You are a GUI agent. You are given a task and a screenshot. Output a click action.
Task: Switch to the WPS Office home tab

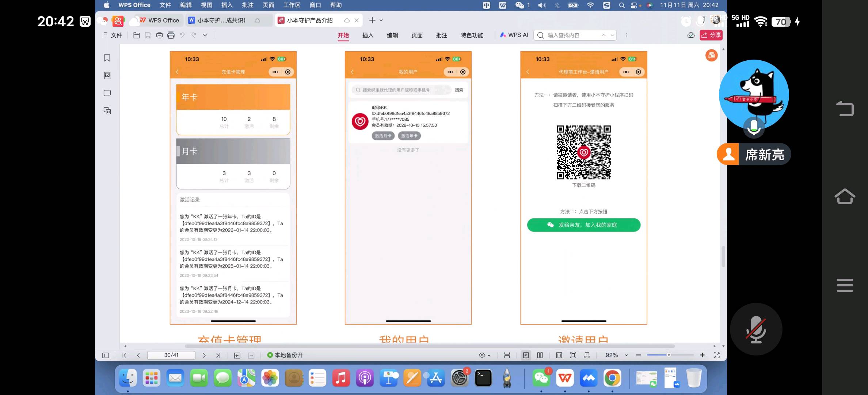point(159,20)
